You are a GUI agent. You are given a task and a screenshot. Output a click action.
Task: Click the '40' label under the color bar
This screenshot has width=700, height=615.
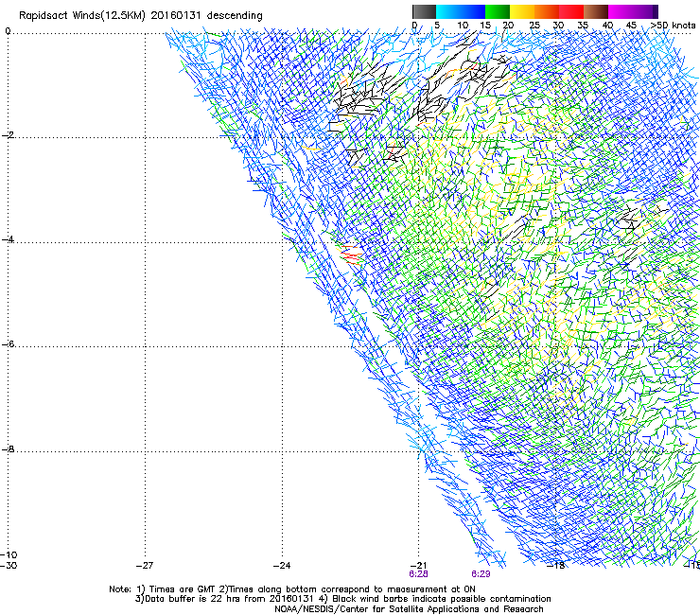607,26
